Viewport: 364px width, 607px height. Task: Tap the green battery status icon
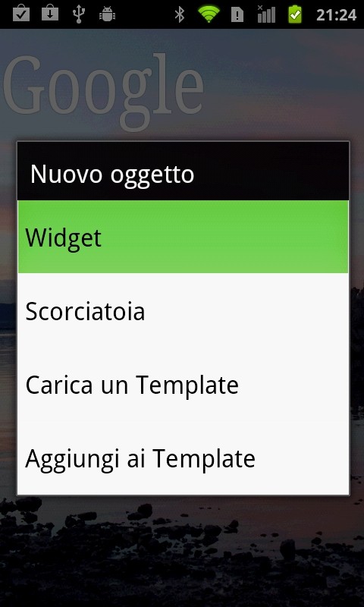coord(295,14)
